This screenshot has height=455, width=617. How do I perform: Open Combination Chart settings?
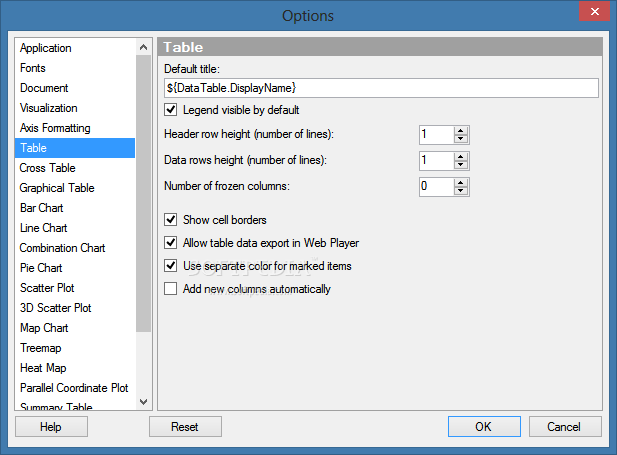tap(75, 248)
